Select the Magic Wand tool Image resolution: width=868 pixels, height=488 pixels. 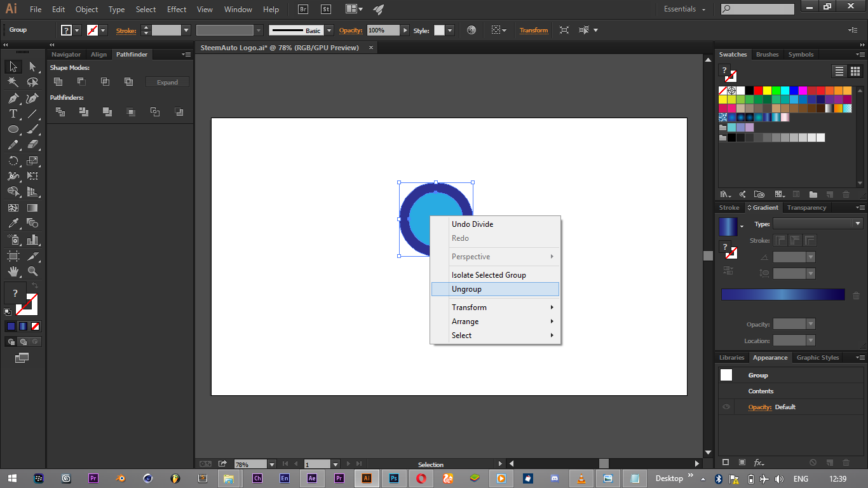pyautogui.click(x=13, y=82)
